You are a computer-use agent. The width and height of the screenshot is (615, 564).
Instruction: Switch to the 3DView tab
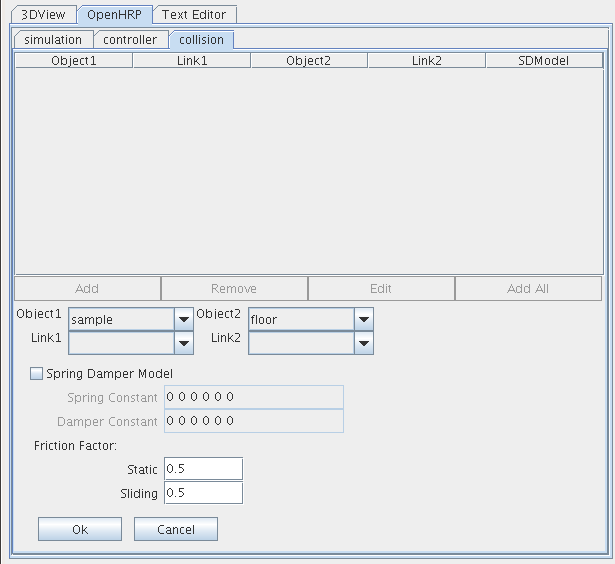coord(44,15)
